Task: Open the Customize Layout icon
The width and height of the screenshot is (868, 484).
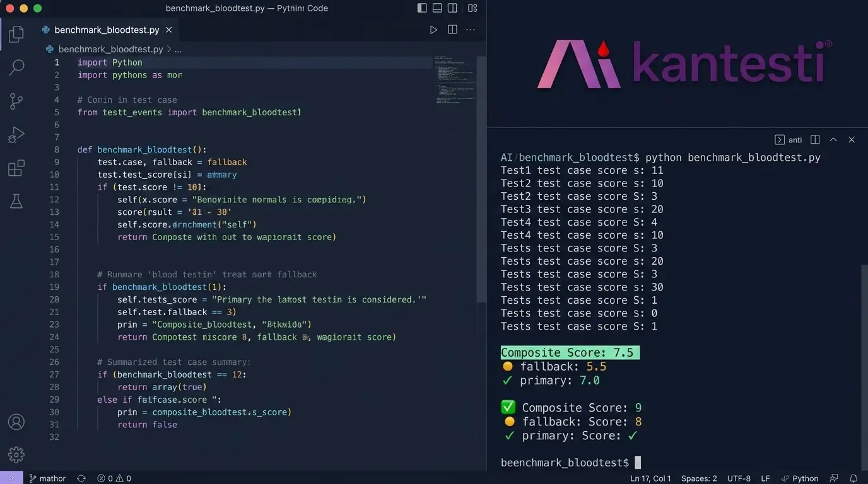Action: coord(472,8)
